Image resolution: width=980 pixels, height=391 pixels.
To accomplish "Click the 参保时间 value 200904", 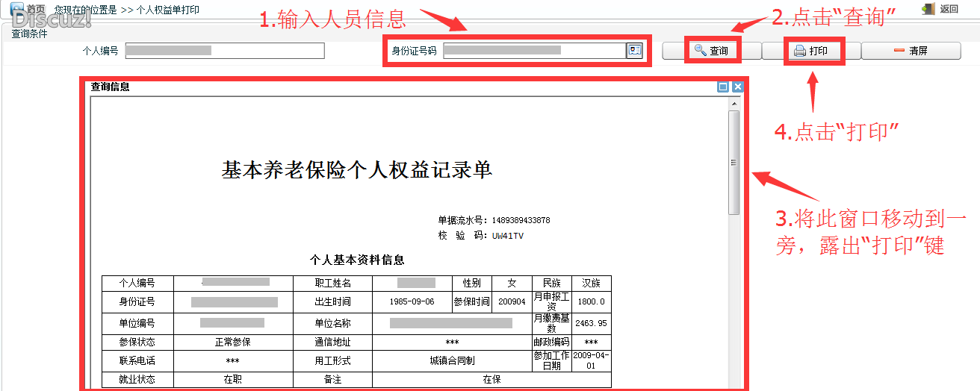I will point(512,301).
